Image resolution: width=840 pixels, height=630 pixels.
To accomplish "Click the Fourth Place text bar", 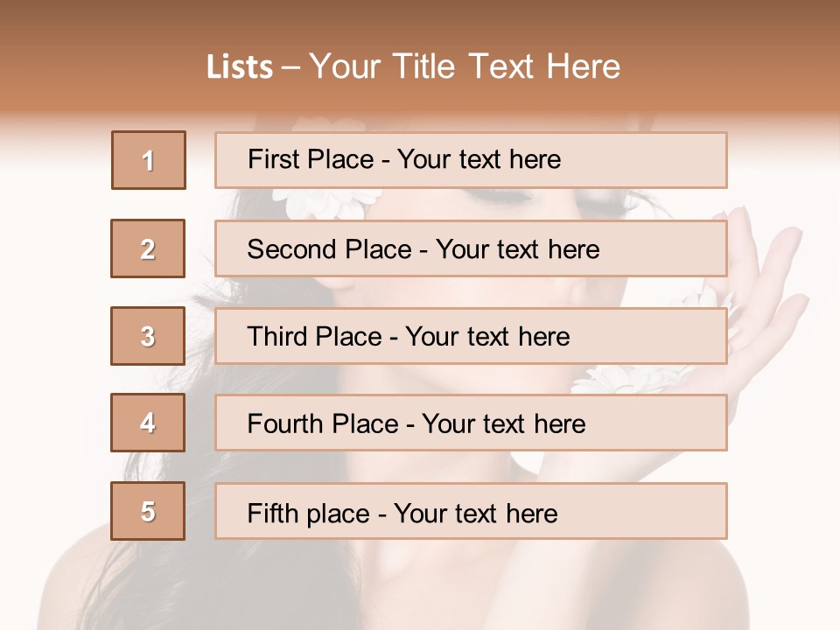I will coord(471,423).
